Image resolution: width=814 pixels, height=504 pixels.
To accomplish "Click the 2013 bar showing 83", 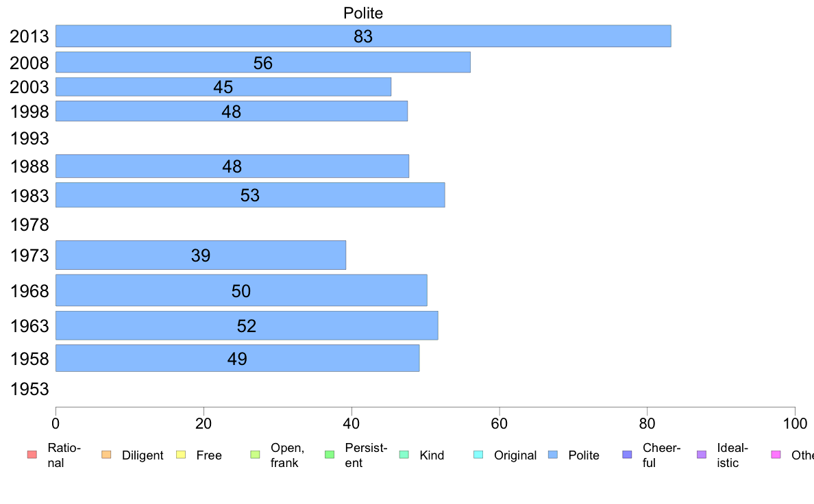I will coord(363,36).
